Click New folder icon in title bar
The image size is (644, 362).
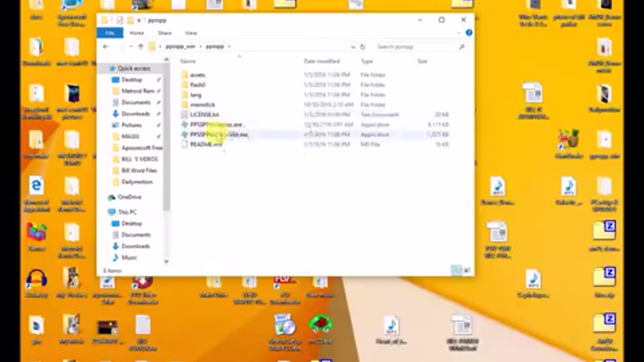point(130,20)
